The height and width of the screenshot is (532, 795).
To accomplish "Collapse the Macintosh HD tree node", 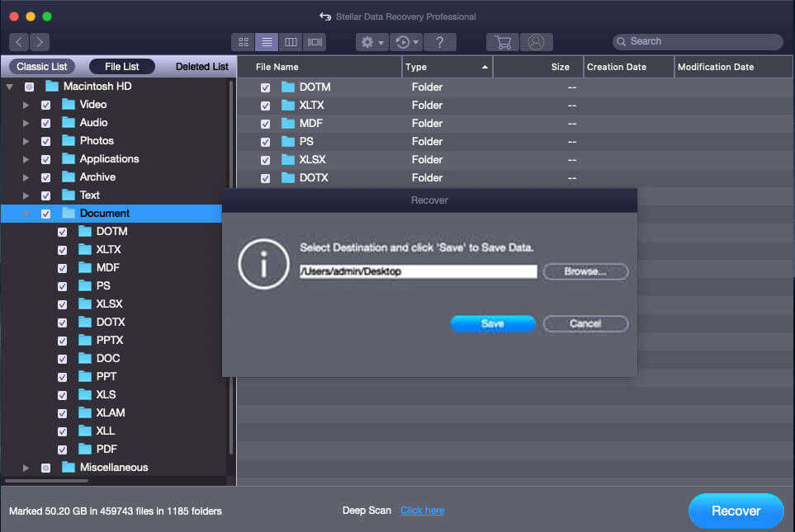I will click(10, 87).
